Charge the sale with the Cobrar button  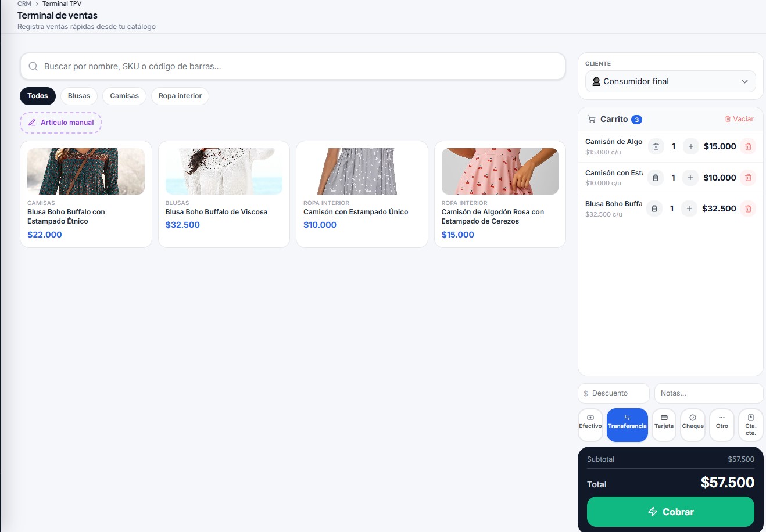pyautogui.click(x=671, y=512)
